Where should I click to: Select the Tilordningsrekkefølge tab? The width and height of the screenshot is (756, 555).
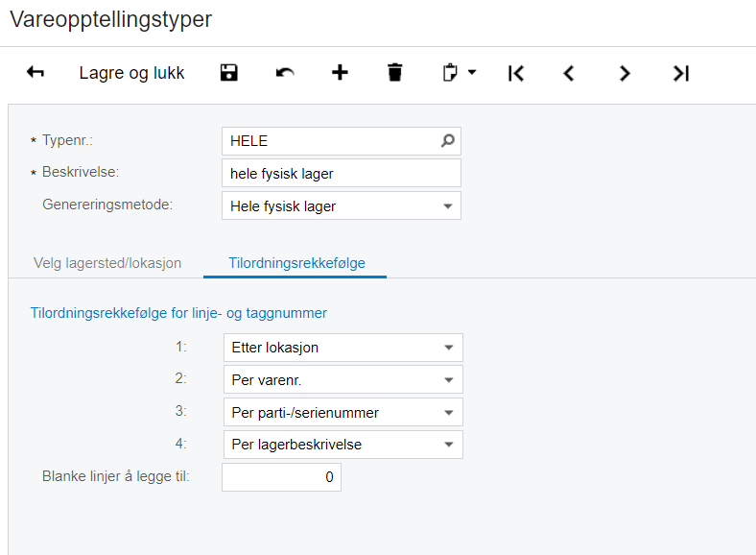[x=296, y=263]
